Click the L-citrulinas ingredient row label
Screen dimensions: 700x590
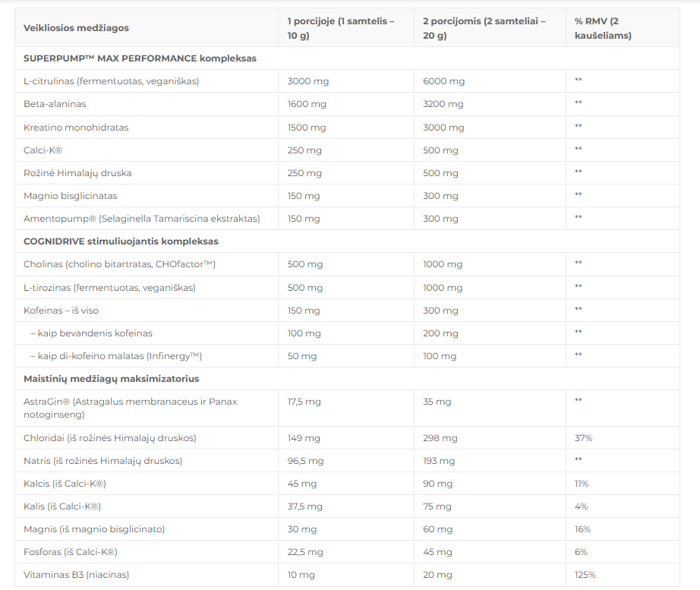(111, 81)
